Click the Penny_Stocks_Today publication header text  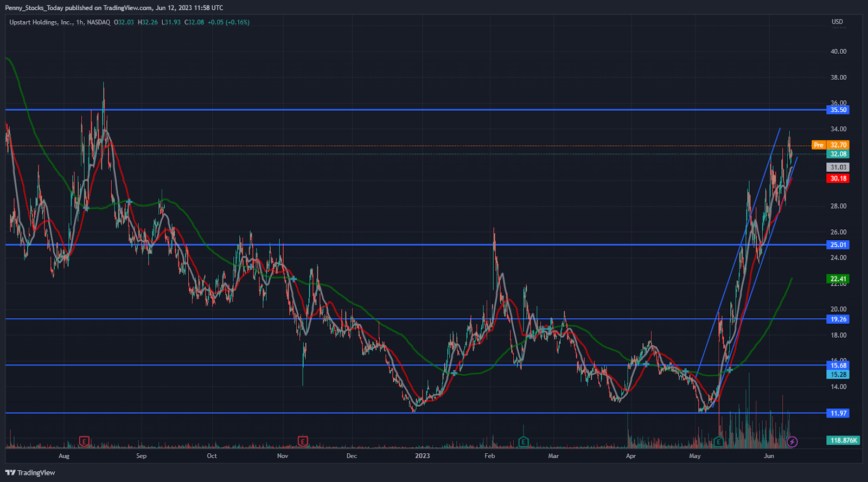[114, 8]
